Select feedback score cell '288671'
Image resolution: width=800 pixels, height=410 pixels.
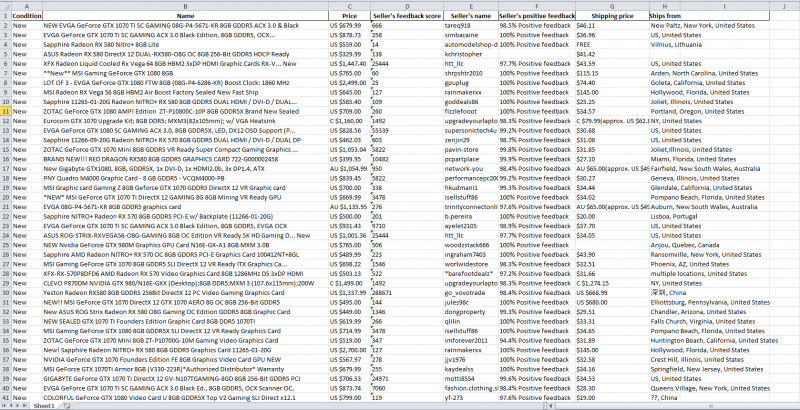point(407,293)
